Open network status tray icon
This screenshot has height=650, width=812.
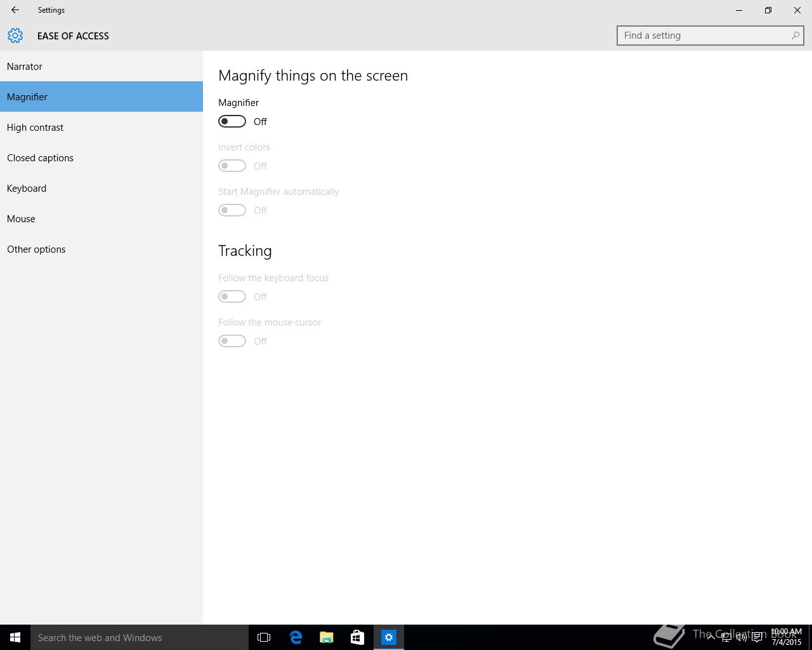tap(726, 637)
